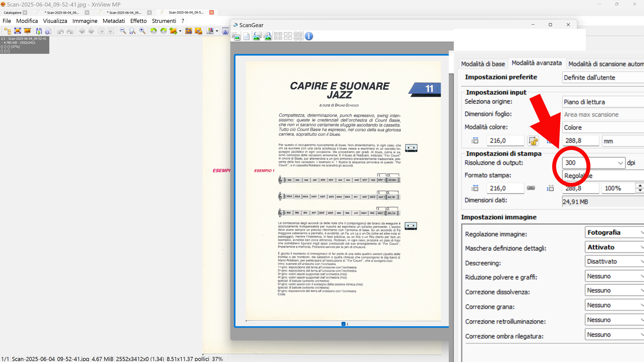This screenshot has height=362, width=644.
Task: Open the Metadati menu
Action: 114,21
